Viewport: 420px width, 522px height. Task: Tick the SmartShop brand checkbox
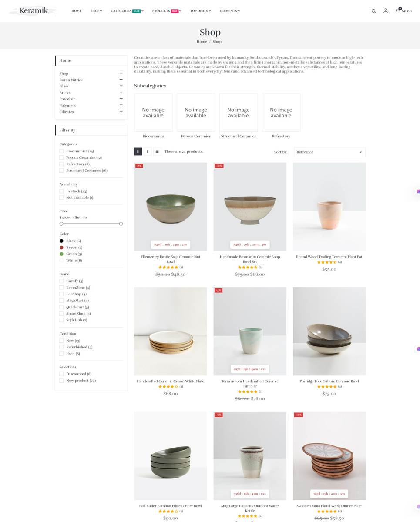click(x=61, y=314)
